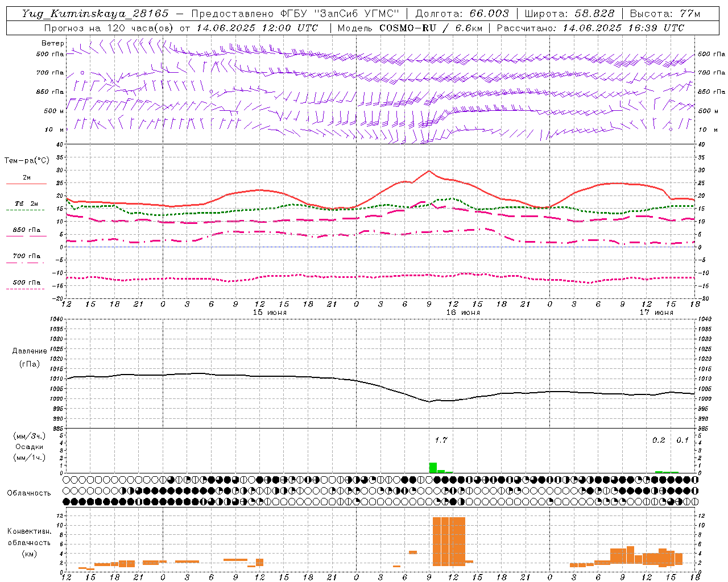Click the Осадки precipitation label

(30, 447)
